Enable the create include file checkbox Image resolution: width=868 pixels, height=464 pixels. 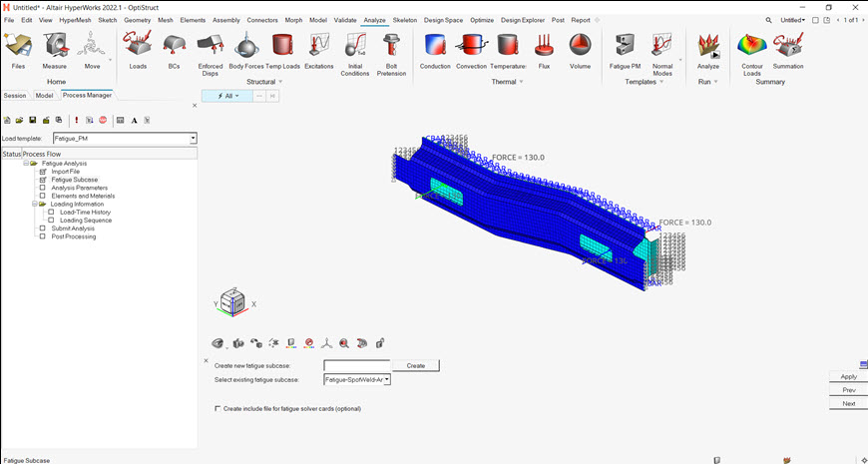[218, 408]
